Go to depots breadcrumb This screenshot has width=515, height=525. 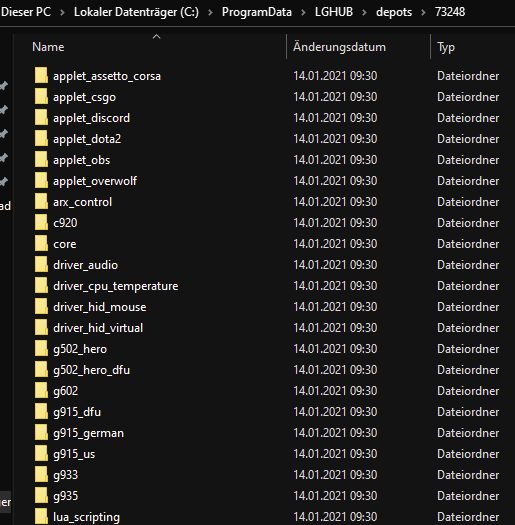(x=394, y=12)
